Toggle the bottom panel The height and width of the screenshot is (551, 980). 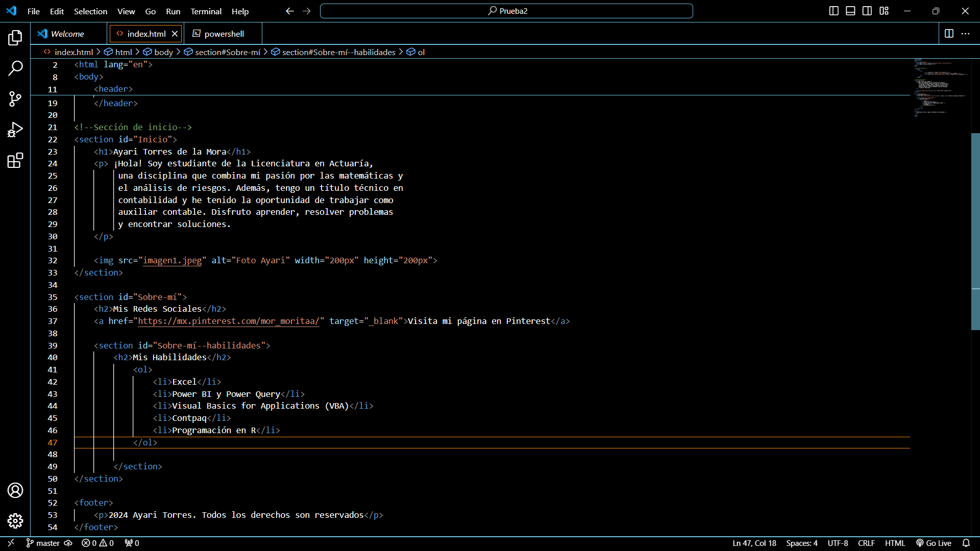point(850,10)
